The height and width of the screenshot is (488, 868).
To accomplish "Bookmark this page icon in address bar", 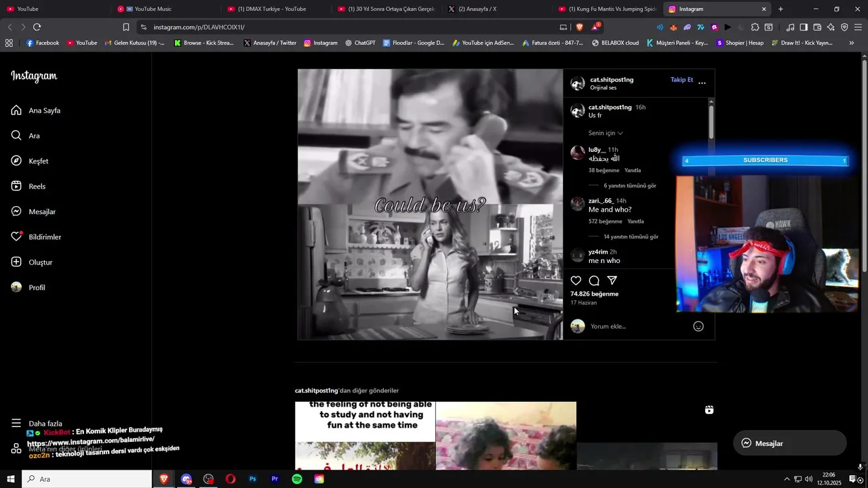I will point(126,27).
